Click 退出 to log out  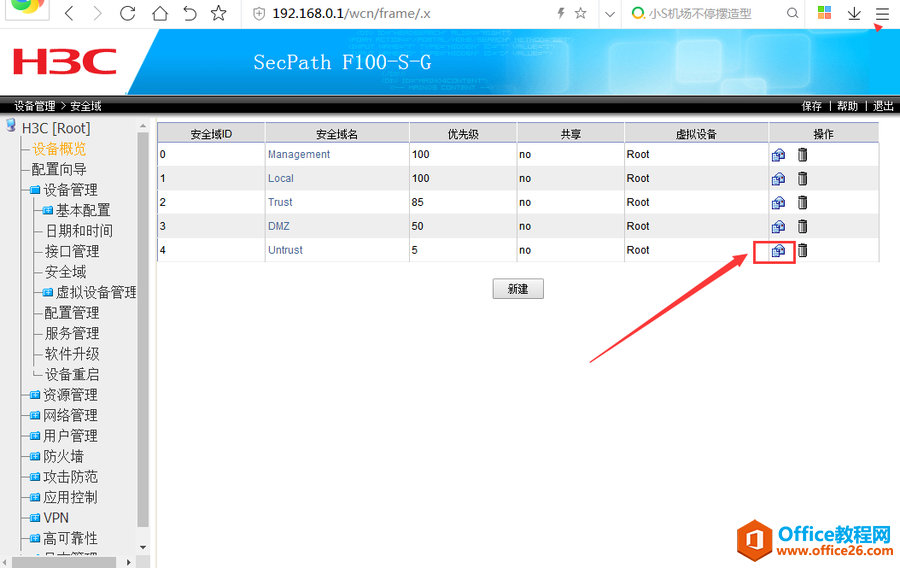pyautogui.click(x=883, y=106)
